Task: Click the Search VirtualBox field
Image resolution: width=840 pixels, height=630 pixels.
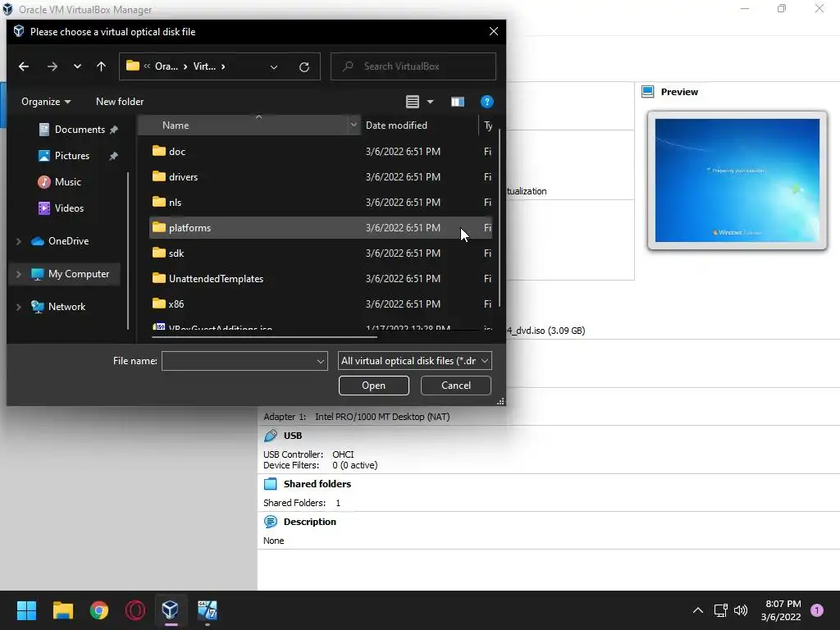Action: [x=413, y=66]
